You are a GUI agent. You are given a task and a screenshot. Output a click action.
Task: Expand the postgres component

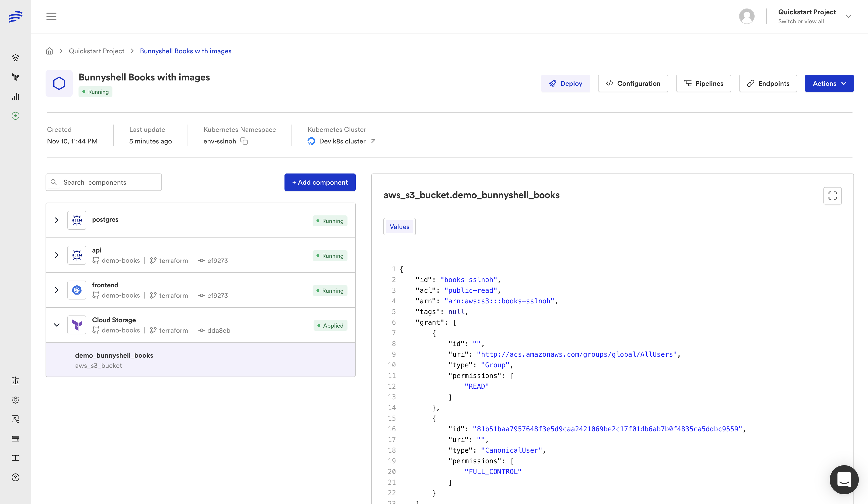coord(57,220)
